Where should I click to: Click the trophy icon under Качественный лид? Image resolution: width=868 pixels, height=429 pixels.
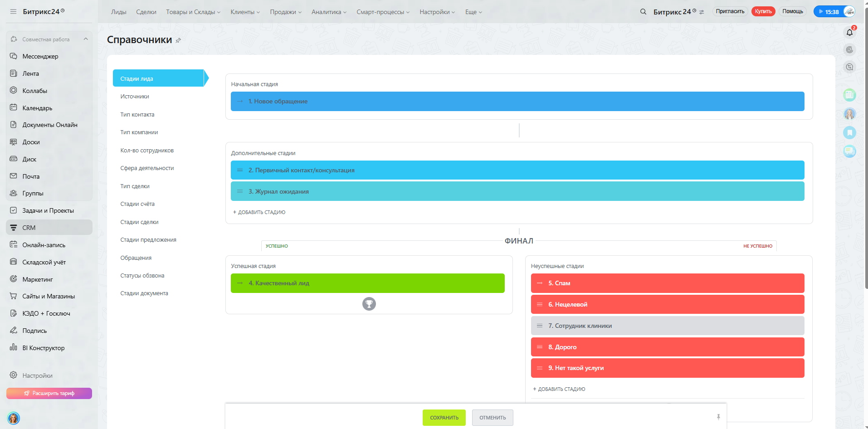(369, 304)
